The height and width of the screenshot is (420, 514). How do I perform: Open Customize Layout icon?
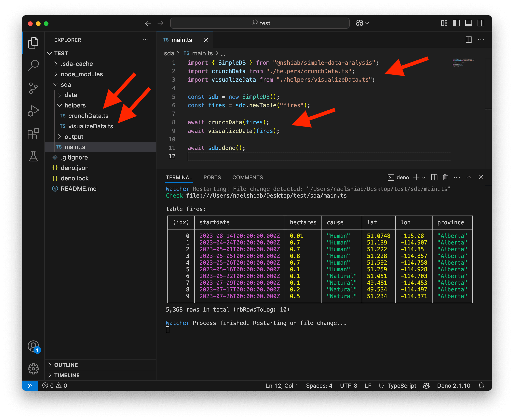pos(444,23)
